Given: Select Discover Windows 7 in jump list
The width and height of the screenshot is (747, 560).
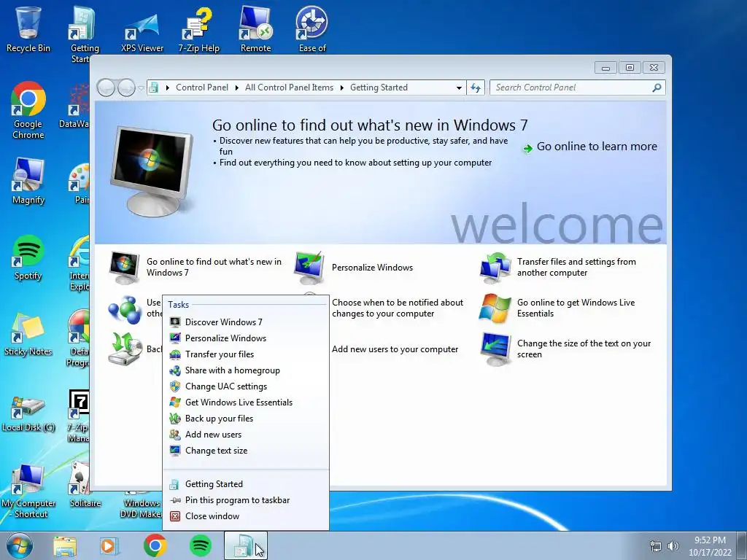Looking at the screenshot, I should [246, 322].
